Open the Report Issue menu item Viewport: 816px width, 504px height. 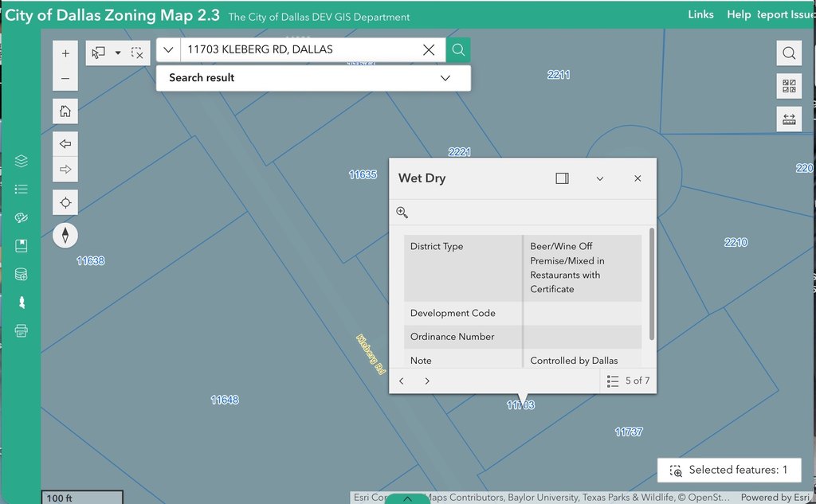(787, 14)
